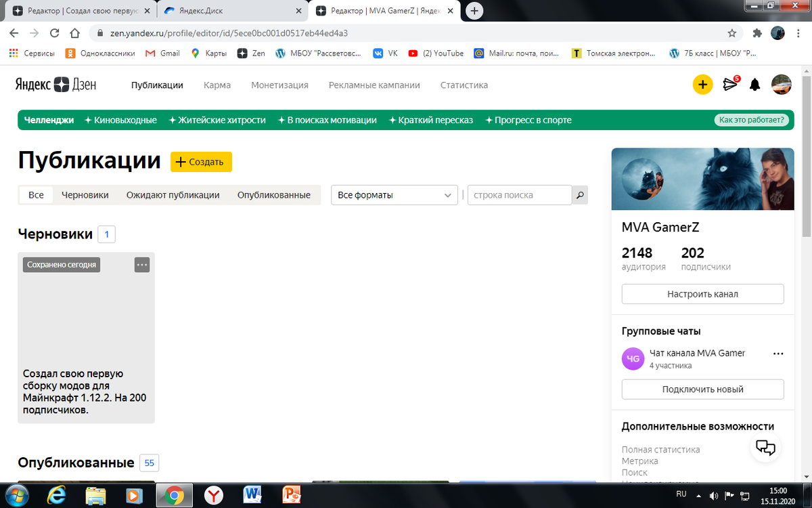Open the Поиск link in sidebar

pos(635,473)
